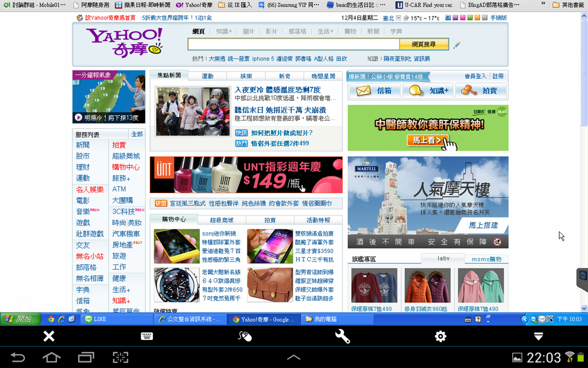Select the 影片 search tab
Image resolution: width=588 pixels, height=368 pixels.
tap(271, 32)
